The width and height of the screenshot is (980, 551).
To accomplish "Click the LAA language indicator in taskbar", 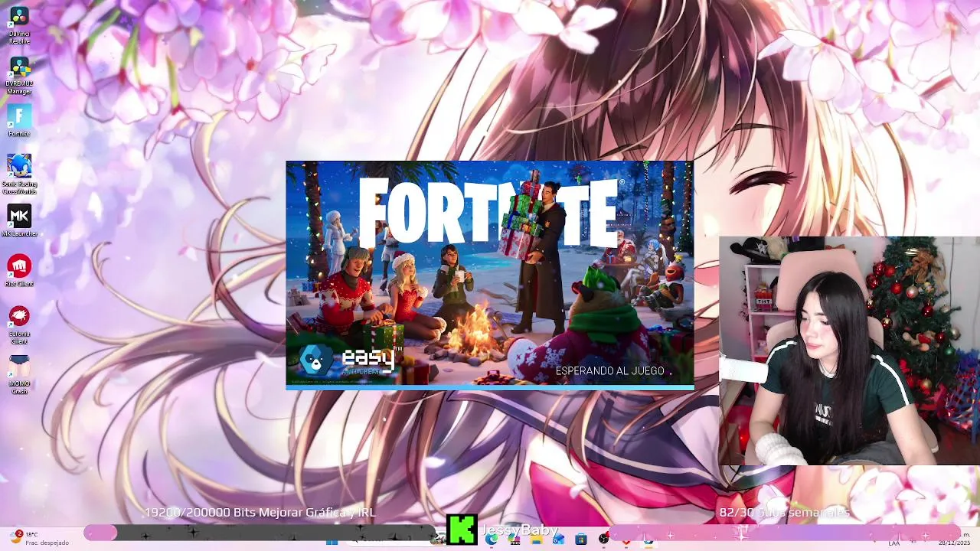I will tap(894, 543).
